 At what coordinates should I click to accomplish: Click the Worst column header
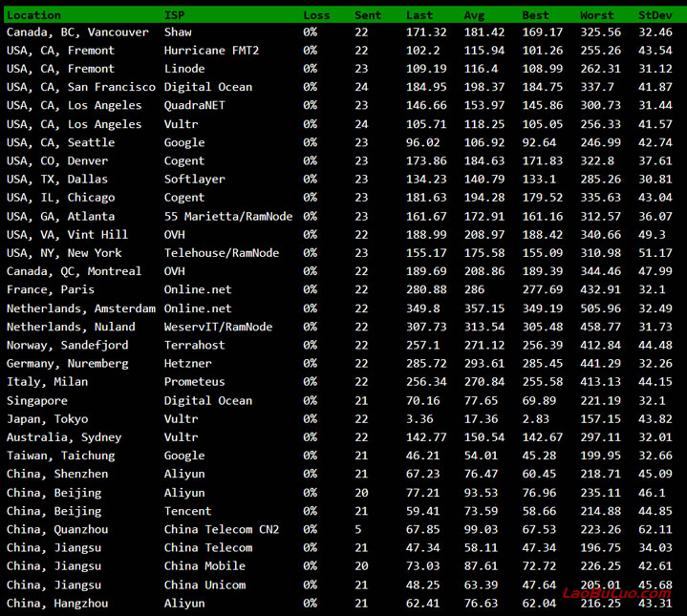(597, 15)
